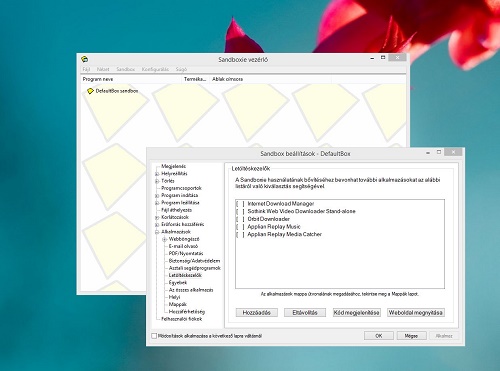
Task: Enable apply changes when switching pages checkbox
Action: (x=154, y=336)
